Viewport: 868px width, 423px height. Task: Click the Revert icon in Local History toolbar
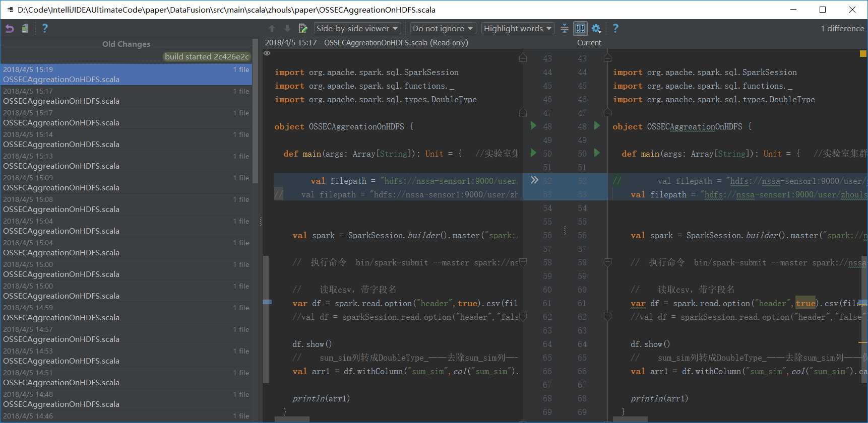coord(10,29)
